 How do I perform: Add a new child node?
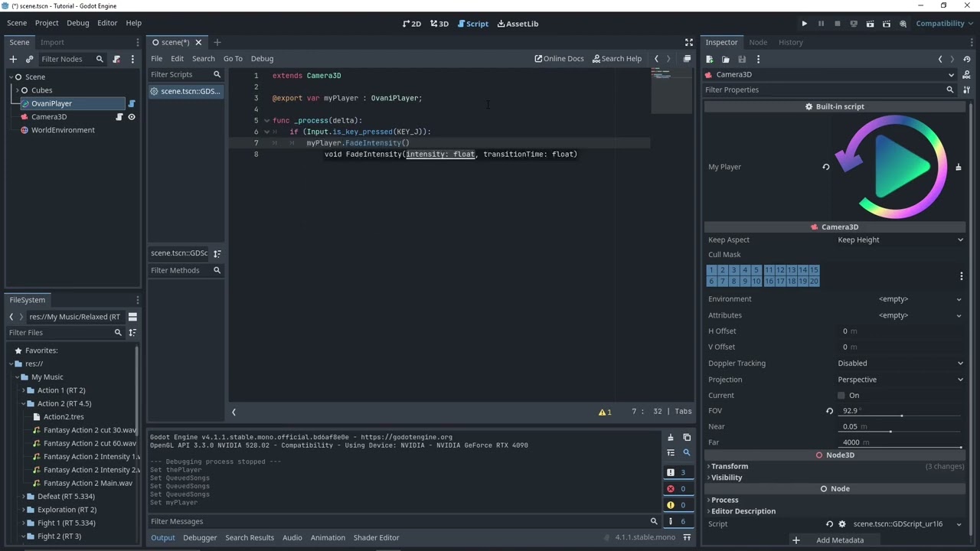point(13,59)
